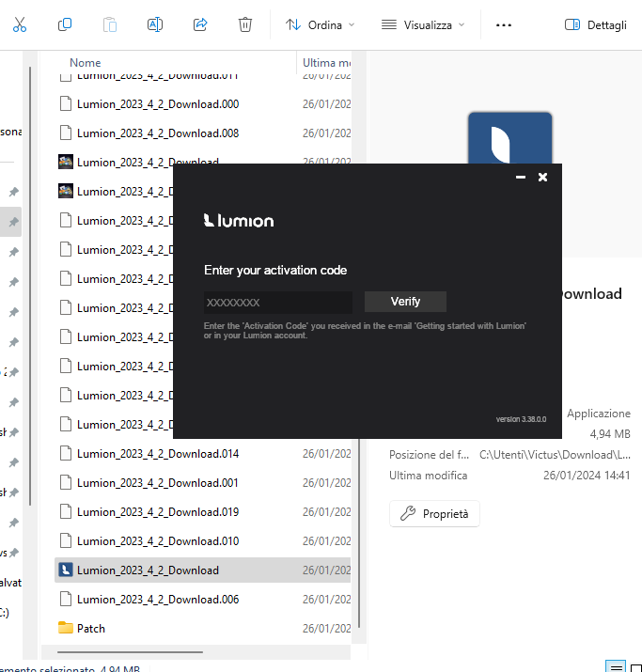The width and height of the screenshot is (642, 672).
Task: Open the Visualizza view dropdown
Action: click(x=423, y=24)
